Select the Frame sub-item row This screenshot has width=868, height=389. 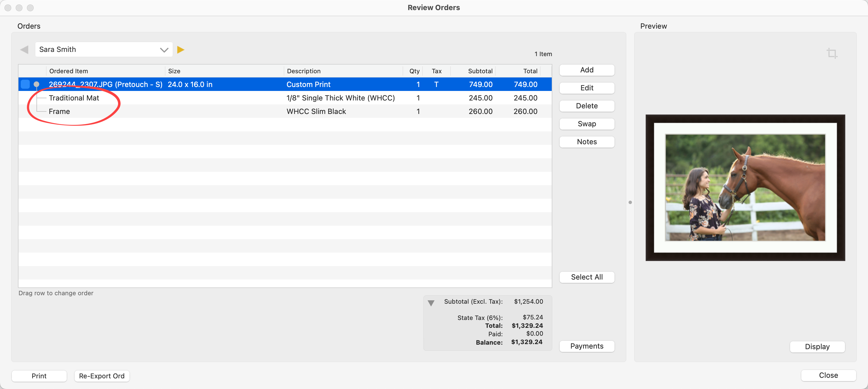[x=59, y=111]
